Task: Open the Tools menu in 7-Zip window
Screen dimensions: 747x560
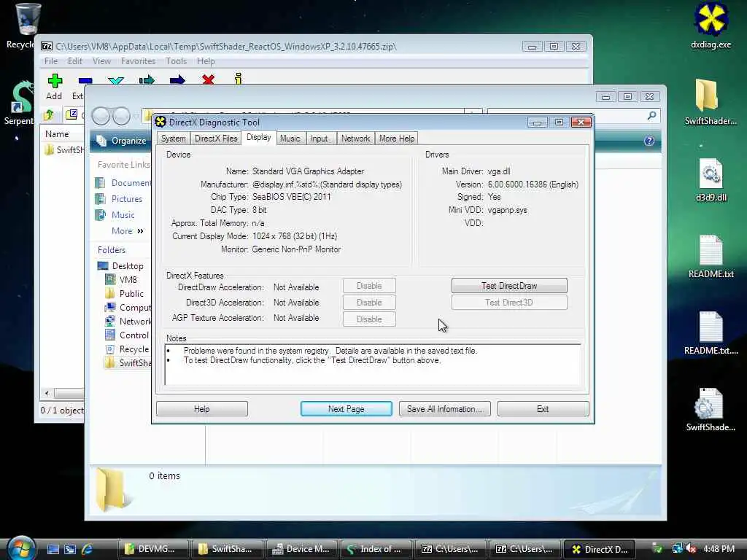Action: (176, 61)
